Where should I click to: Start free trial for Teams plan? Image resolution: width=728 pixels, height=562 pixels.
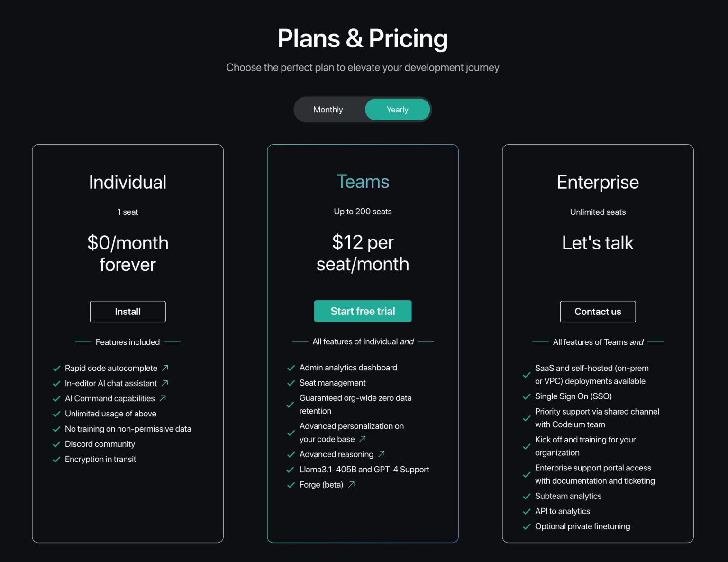(363, 311)
